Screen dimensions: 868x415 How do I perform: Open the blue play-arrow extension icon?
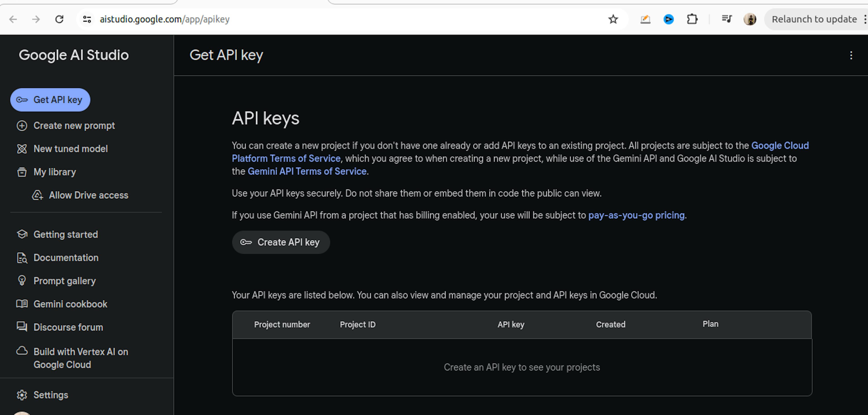(669, 19)
